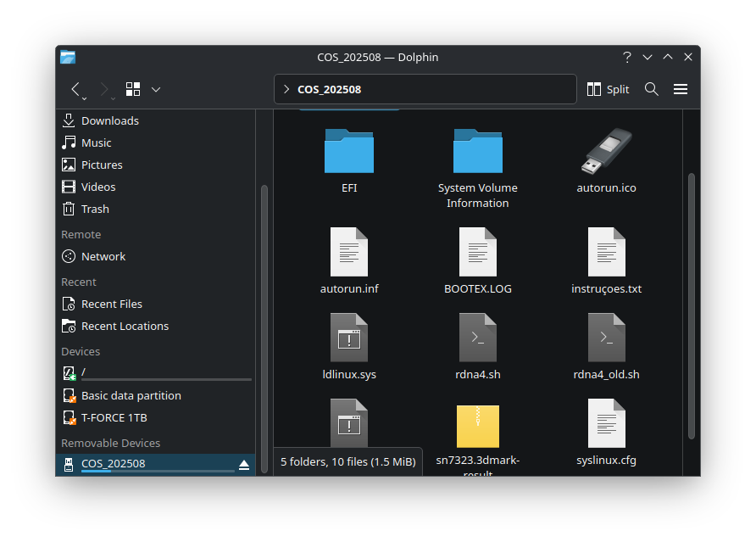This screenshot has width=756, height=542.
Task: Click the COS_202508 breadcrumb path label
Action: pyautogui.click(x=329, y=89)
